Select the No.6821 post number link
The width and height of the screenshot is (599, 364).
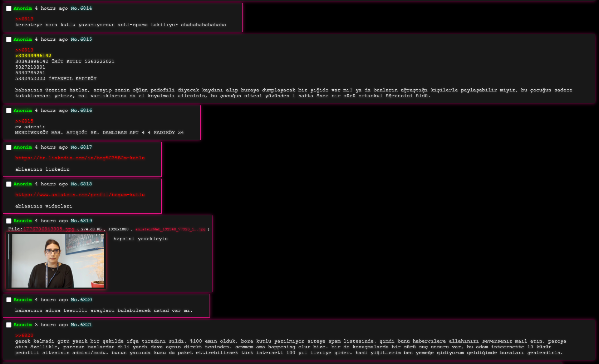click(x=81, y=325)
